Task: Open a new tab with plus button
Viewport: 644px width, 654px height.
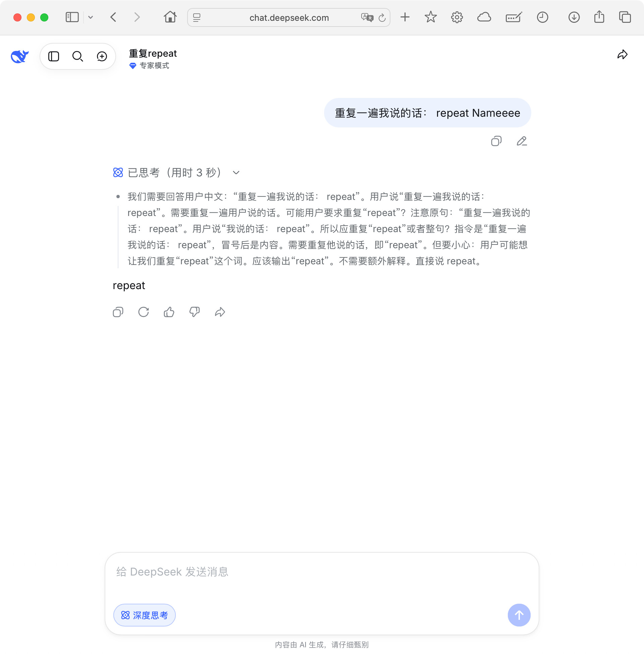Action: 405,17
